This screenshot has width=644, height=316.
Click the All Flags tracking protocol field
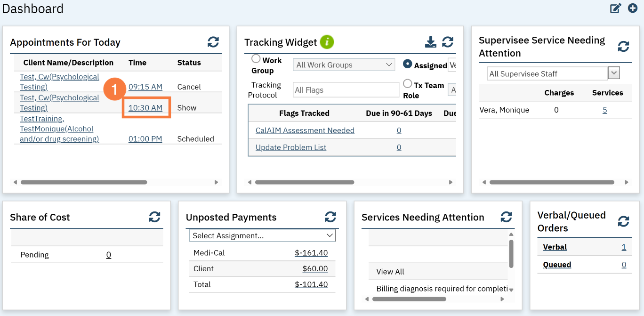[x=346, y=90]
